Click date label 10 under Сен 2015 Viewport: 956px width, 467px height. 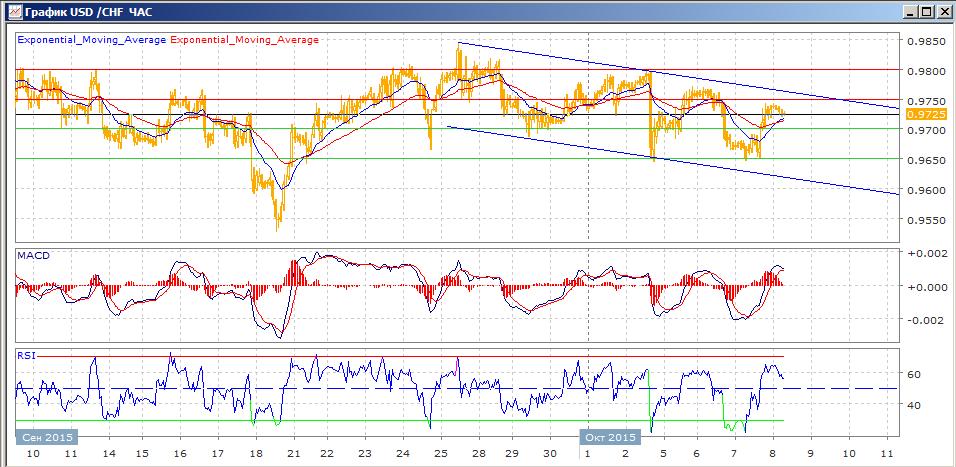coord(34,454)
